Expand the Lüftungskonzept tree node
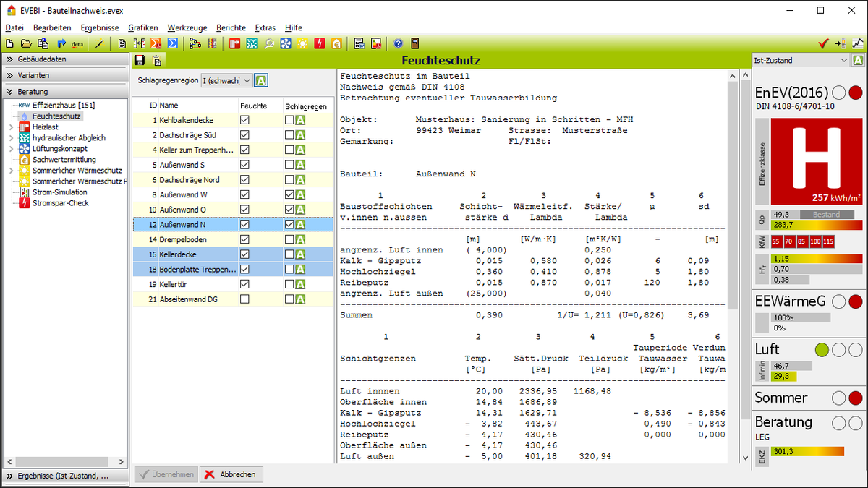Viewport: 868px width, 488px height. (x=11, y=148)
